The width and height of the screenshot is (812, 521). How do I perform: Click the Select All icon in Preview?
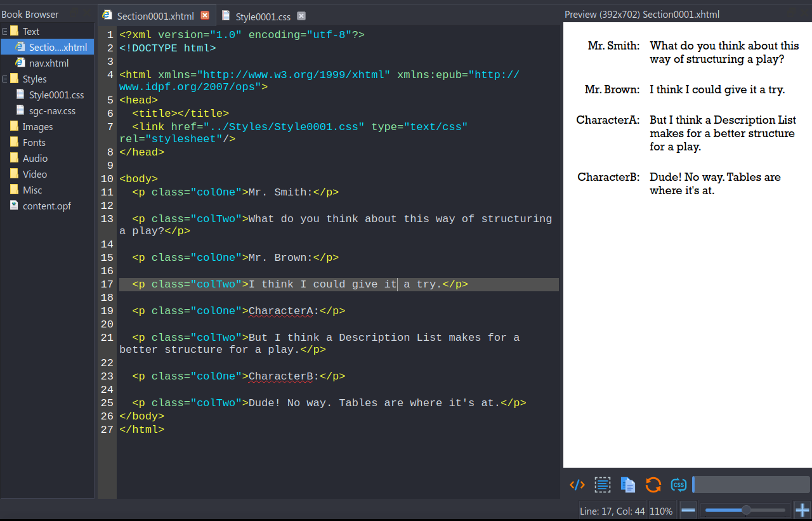(602, 485)
